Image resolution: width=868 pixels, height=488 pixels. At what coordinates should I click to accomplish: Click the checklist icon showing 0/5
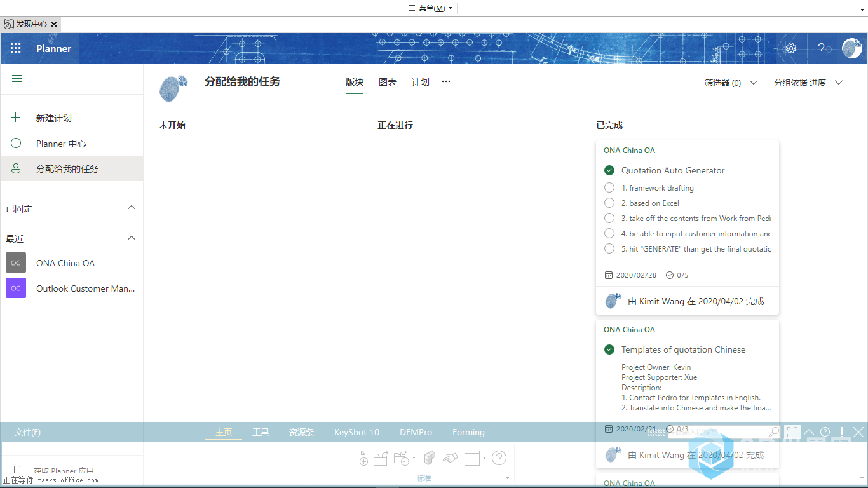tap(670, 275)
